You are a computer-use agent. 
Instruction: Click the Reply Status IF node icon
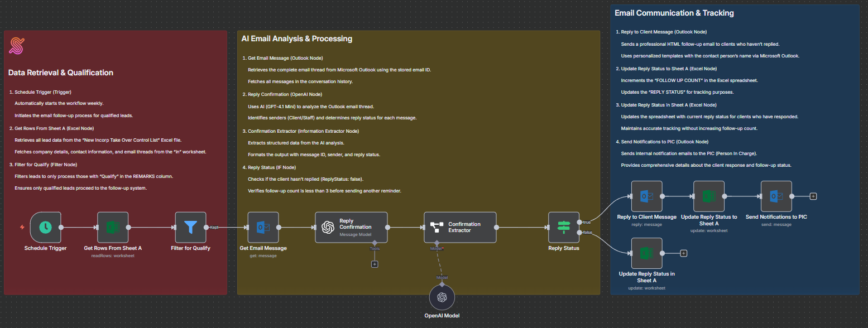[563, 227]
